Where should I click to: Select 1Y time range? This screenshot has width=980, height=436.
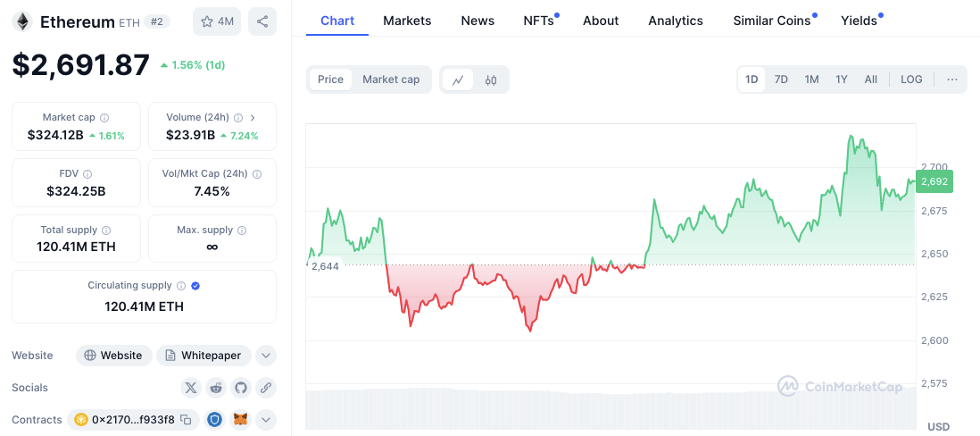842,80
